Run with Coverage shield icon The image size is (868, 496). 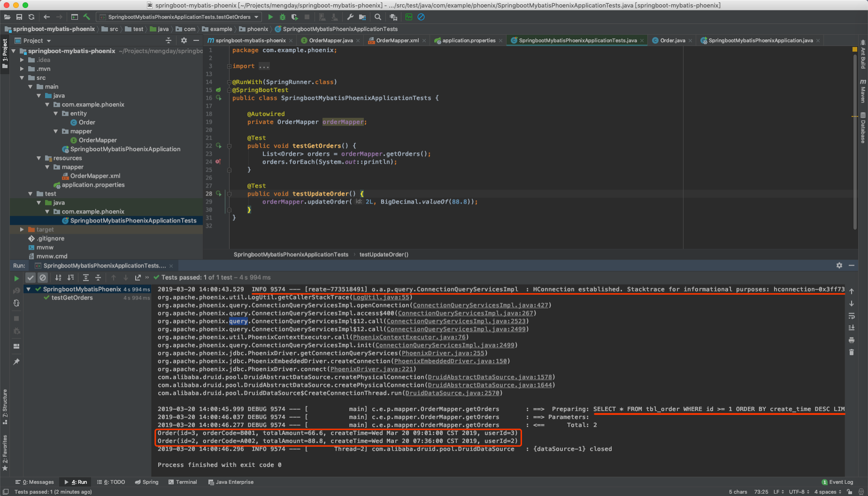pyautogui.click(x=295, y=17)
